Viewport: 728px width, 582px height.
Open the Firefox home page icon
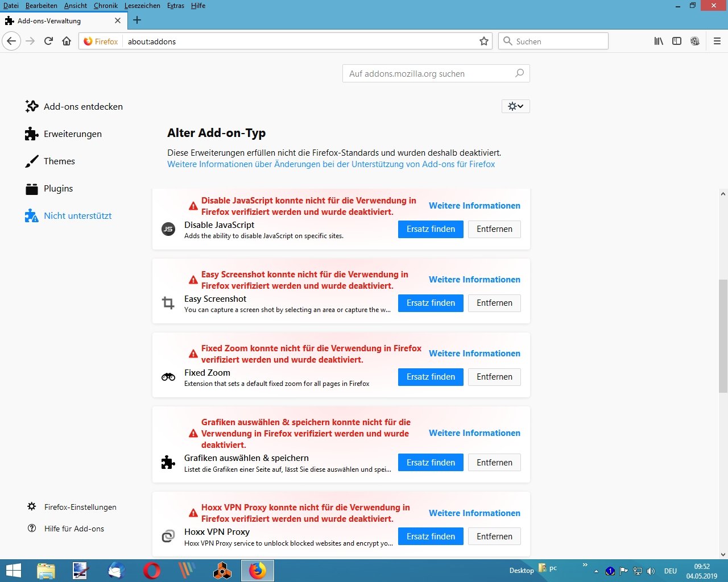(x=67, y=41)
